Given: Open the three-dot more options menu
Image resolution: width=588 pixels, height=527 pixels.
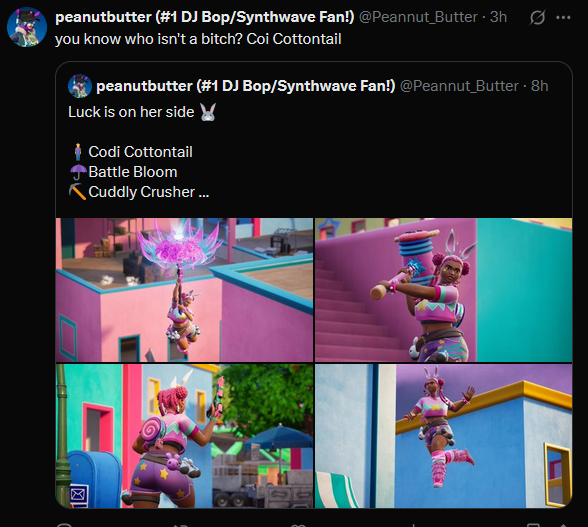Looking at the screenshot, I should [563, 17].
